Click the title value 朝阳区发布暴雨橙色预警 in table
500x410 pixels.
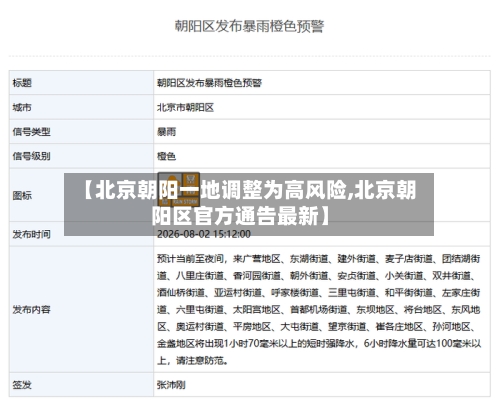click(209, 83)
